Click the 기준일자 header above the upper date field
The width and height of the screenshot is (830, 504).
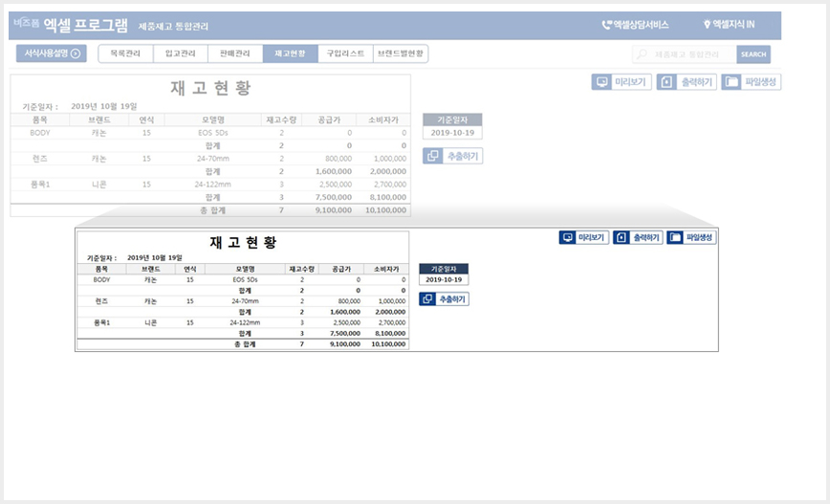click(x=452, y=121)
